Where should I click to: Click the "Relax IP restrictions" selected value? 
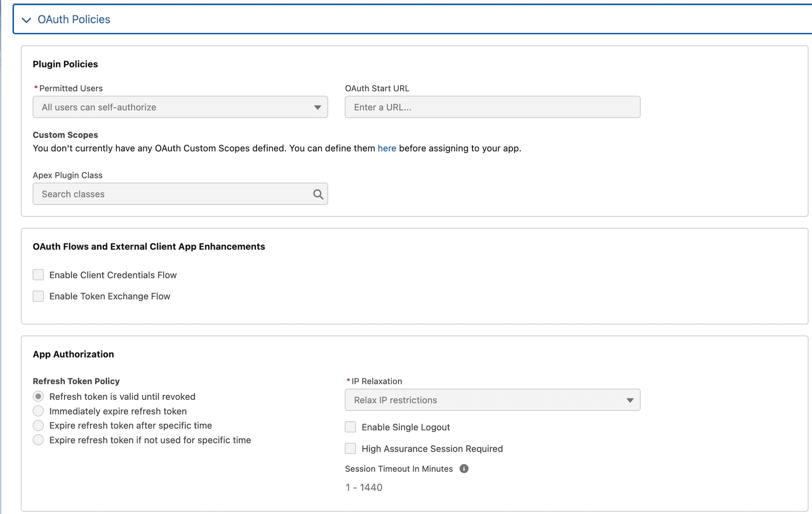pos(395,400)
